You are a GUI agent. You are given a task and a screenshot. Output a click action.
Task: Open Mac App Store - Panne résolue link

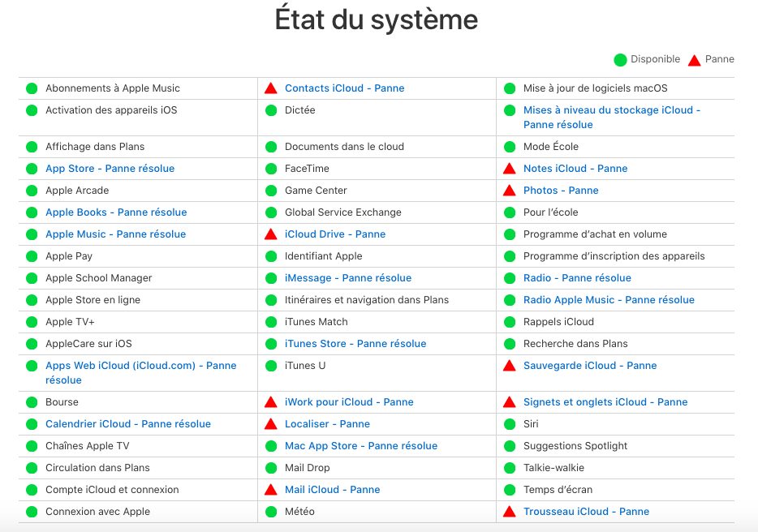coord(361,446)
